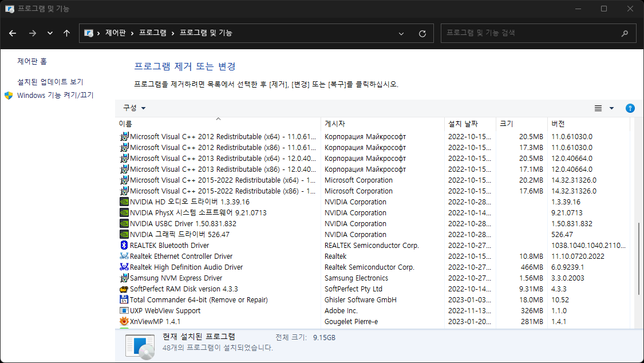This screenshot has height=363, width=644.
Task: Click version 6.0.9239.1 cell
Action: 567,267
